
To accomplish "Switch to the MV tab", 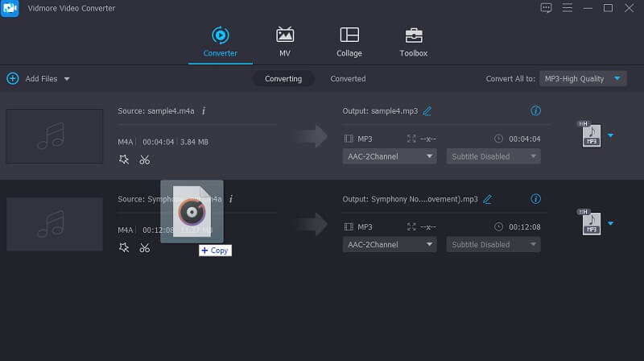I will (x=285, y=42).
